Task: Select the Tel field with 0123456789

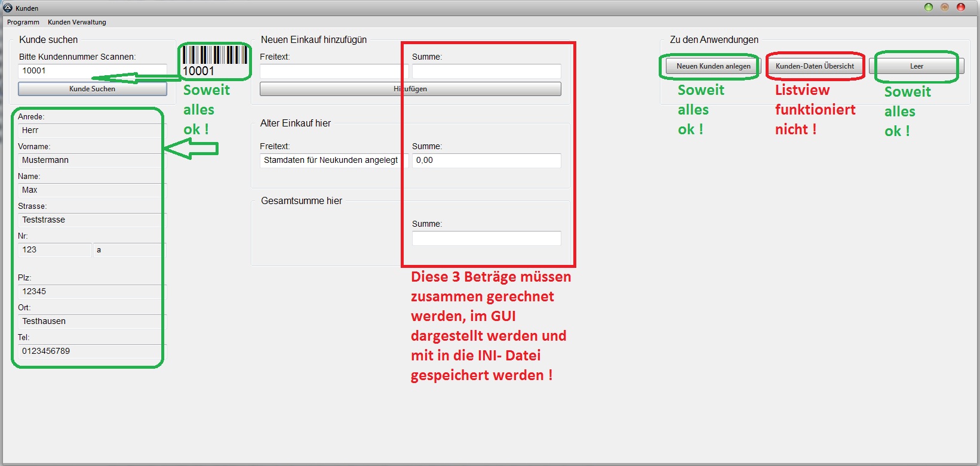Action: pyautogui.click(x=90, y=351)
